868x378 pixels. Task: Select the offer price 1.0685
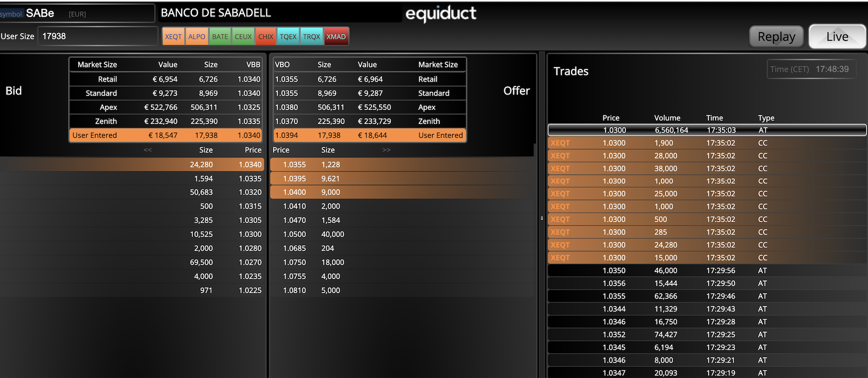click(x=294, y=249)
